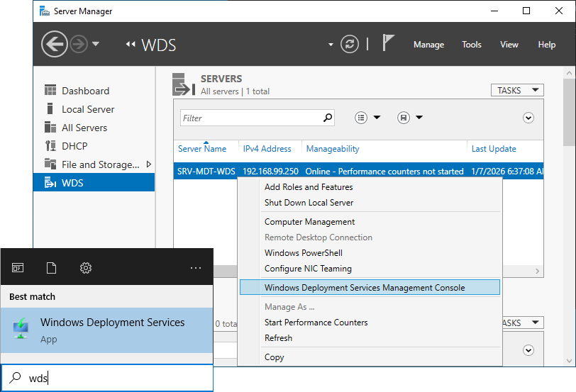Click the WDS sidebar icon

click(x=50, y=182)
